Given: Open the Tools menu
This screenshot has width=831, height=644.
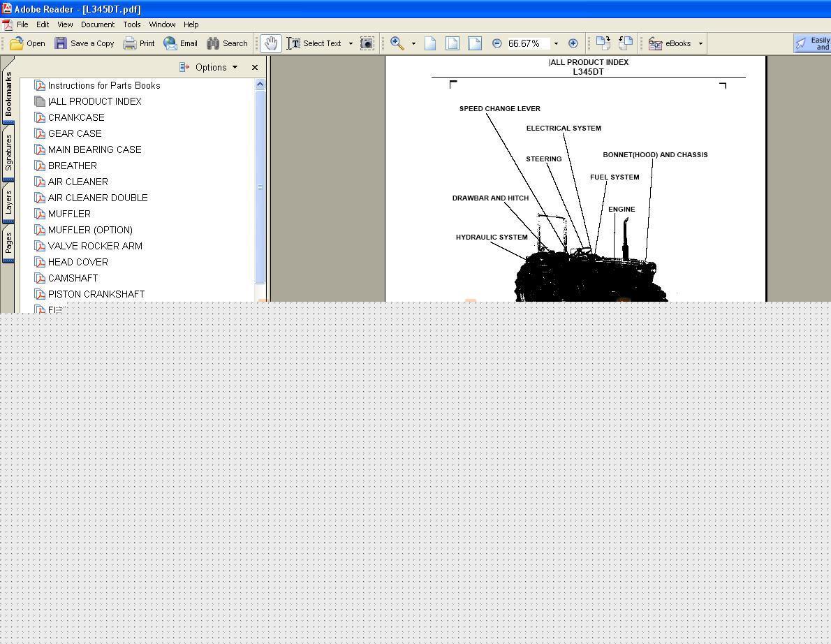Looking at the screenshot, I should click(x=132, y=24).
